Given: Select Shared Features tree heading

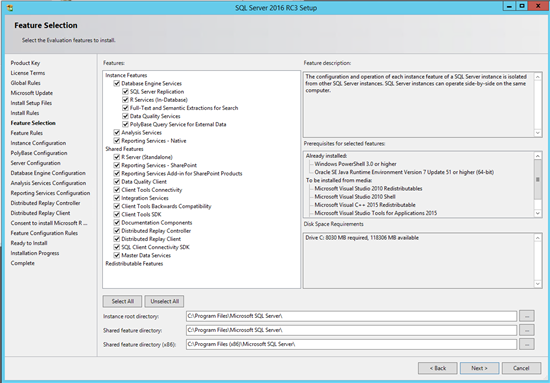Looking at the screenshot, I should click(x=124, y=149).
